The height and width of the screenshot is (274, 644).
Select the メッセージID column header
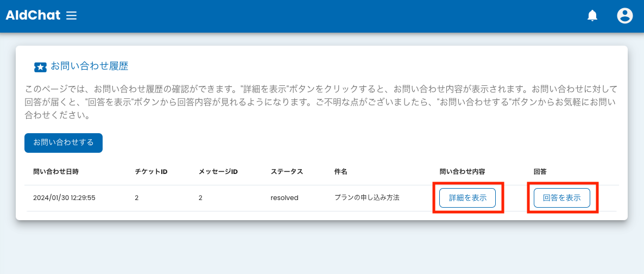point(218,171)
